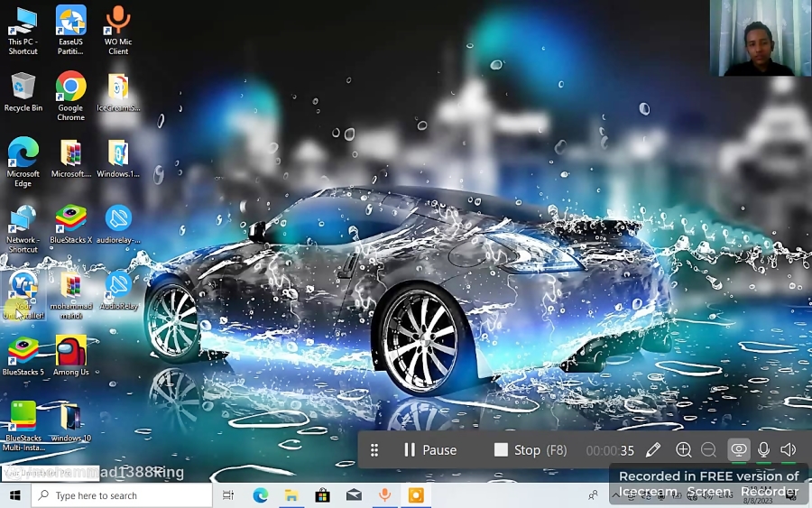This screenshot has width=812, height=508.
Task: Launch WO Mic Client from desktop
Action: pyautogui.click(x=118, y=30)
